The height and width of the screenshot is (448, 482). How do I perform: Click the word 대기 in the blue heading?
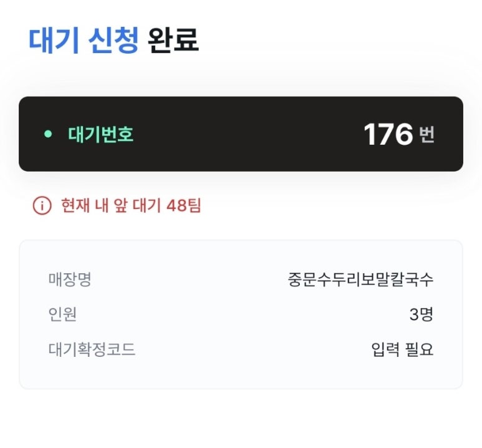pyautogui.click(x=54, y=40)
